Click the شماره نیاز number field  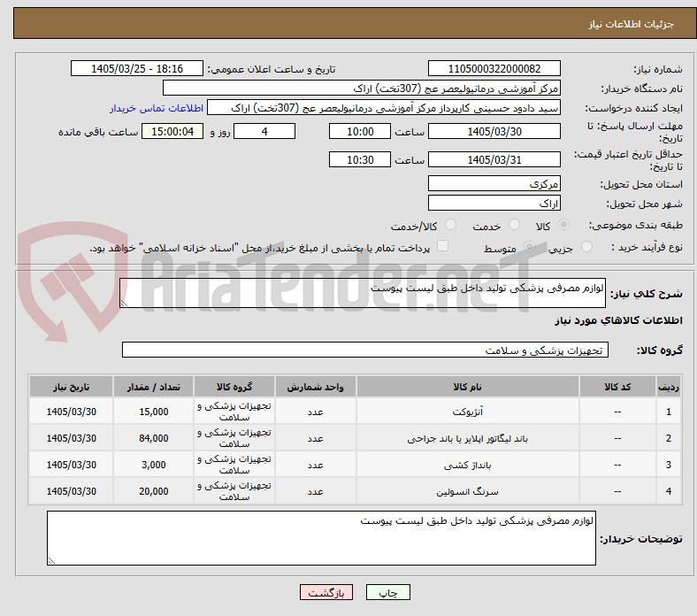coord(494,68)
